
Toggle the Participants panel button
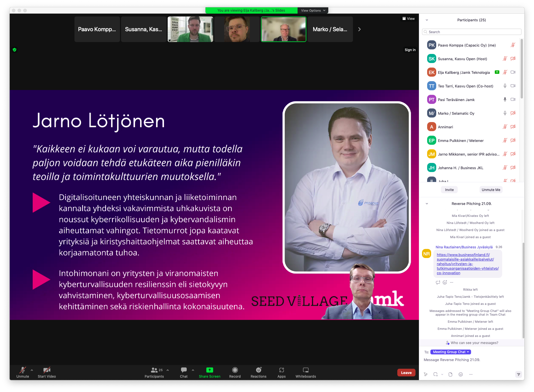point(154,370)
